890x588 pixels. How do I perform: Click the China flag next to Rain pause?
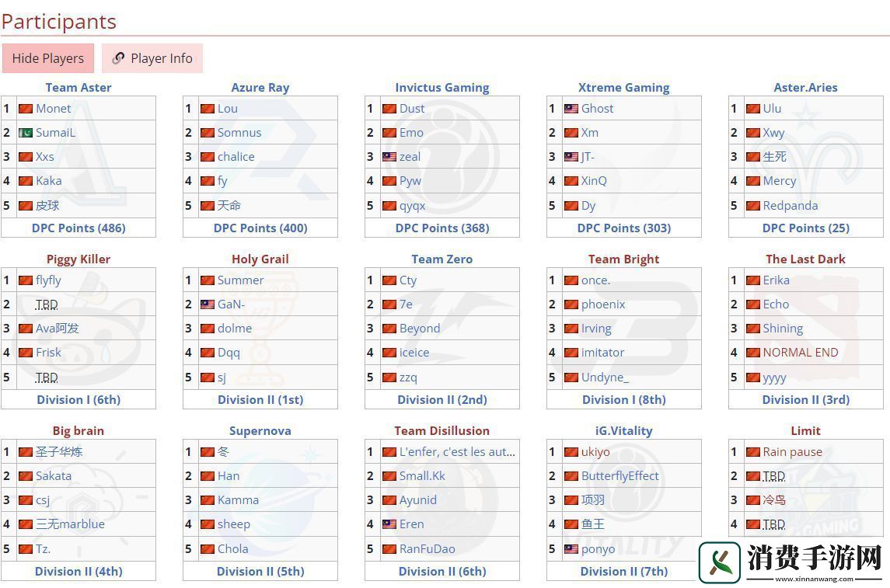coord(752,452)
